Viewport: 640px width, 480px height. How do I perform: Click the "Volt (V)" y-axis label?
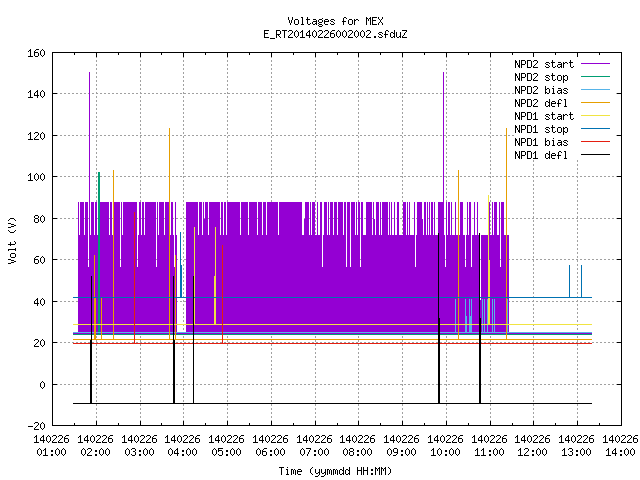(12, 240)
